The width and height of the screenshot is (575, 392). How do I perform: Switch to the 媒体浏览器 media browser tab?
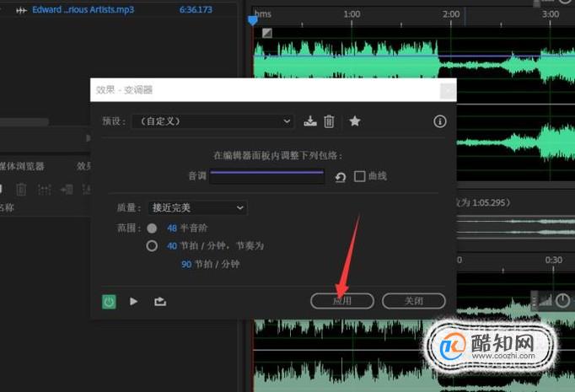coord(22,166)
